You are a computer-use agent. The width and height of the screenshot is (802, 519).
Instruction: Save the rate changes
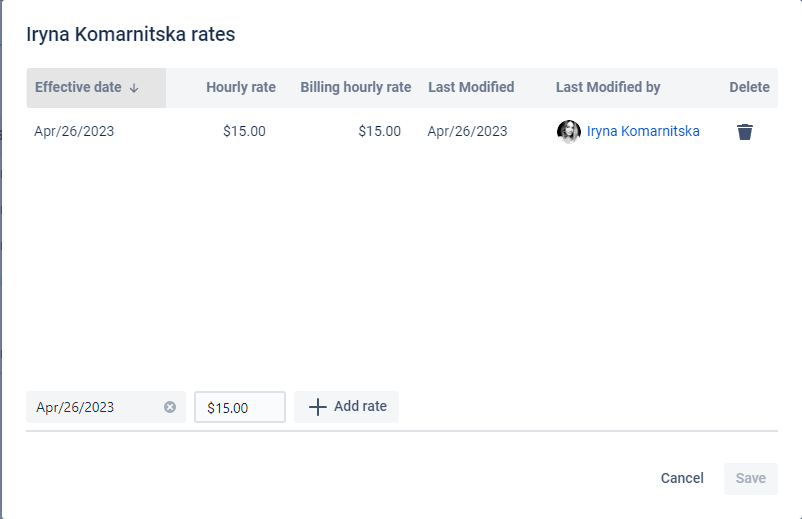[750, 478]
